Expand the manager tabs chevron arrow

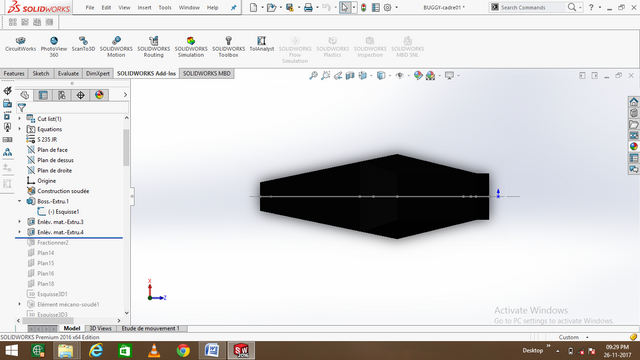[x=125, y=95]
